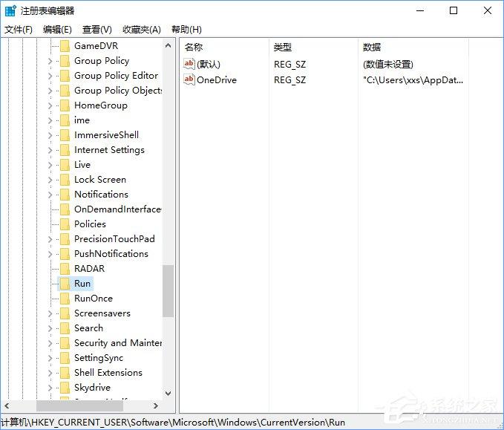Open the 收藏夹(A) menu
504x430 pixels.
click(x=142, y=30)
